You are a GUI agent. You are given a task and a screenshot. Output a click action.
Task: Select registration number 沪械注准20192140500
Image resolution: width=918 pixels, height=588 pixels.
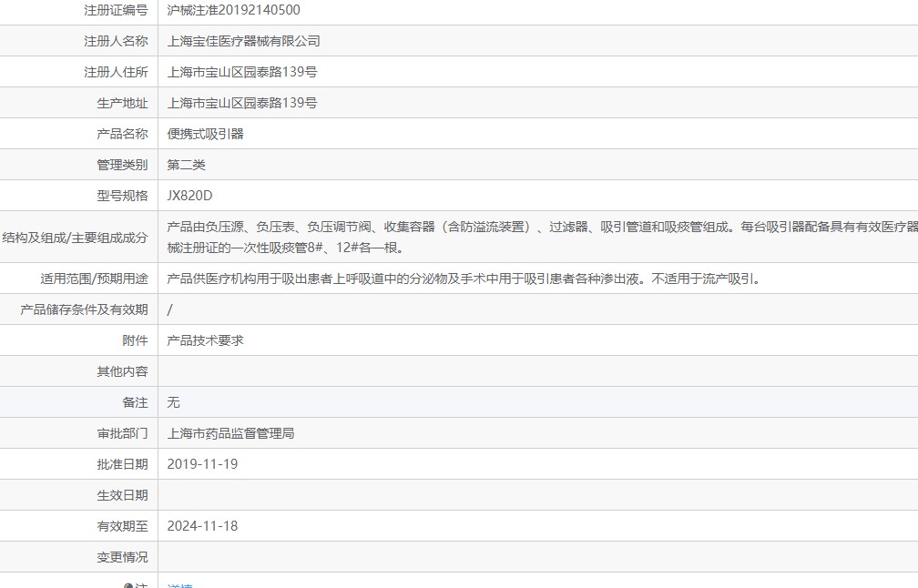pyautogui.click(x=233, y=10)
